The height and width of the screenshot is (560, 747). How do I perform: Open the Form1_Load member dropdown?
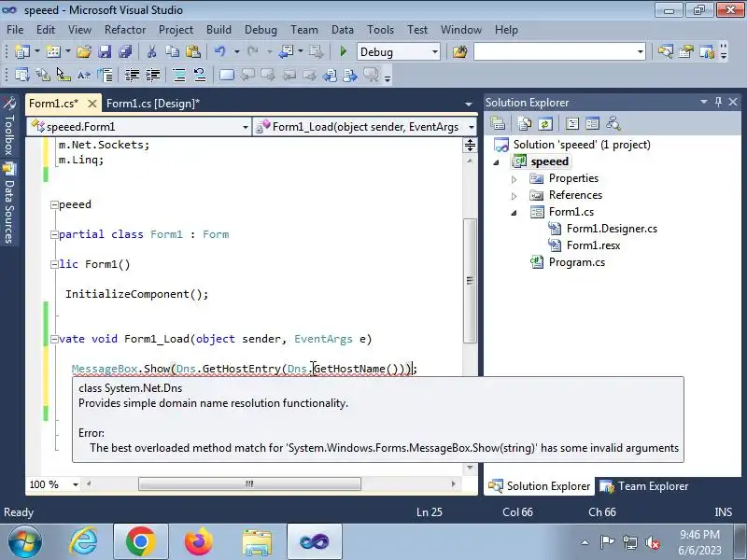click(472, 127)
